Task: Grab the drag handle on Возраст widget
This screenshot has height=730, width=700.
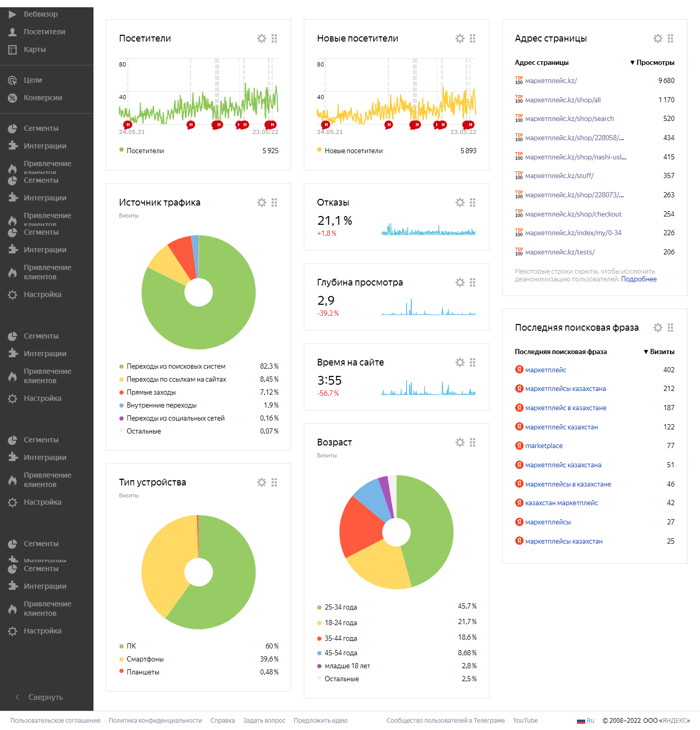Action: click(x=473, y=442)
